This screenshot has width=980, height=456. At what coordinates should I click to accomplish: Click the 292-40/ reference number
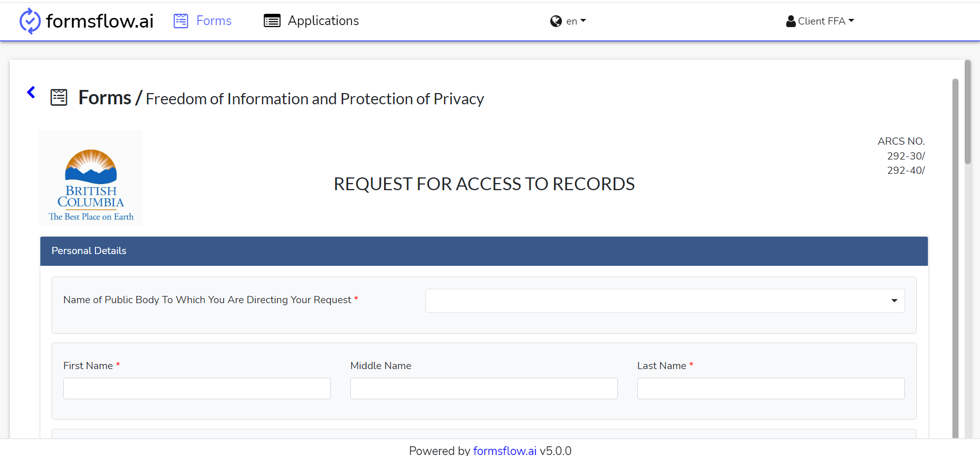click(906, 170)
